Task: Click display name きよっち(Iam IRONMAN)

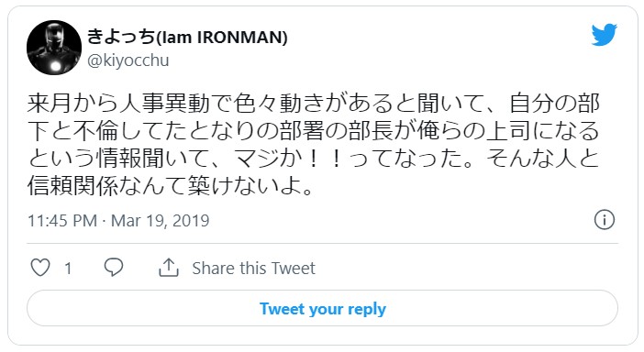Action: click(x=187, y=37)
